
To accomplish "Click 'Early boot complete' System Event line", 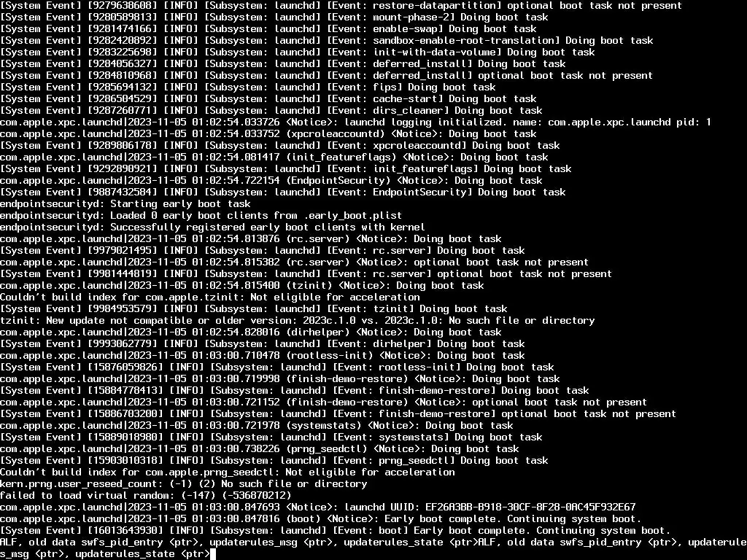I will click(x=336, y=531).
